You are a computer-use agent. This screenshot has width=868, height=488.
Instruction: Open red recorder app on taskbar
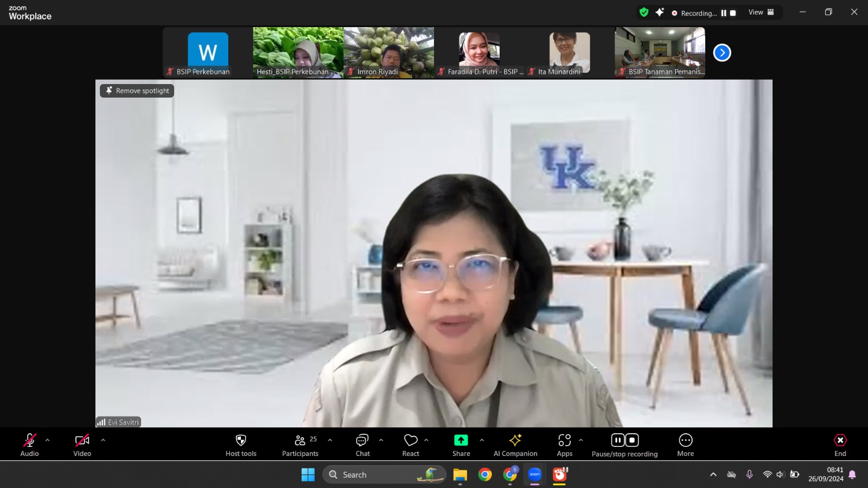pos(560,475)
